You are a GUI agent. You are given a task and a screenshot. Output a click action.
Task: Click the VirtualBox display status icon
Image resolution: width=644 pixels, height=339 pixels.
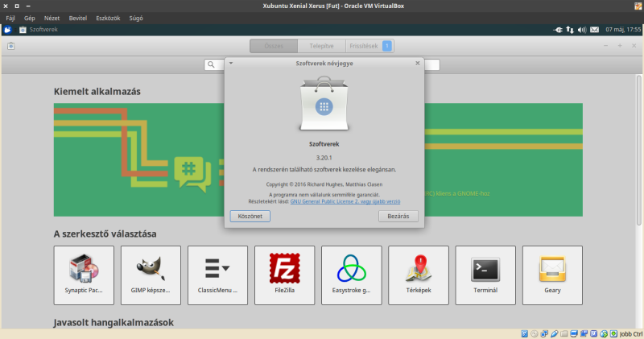(574, 333)
